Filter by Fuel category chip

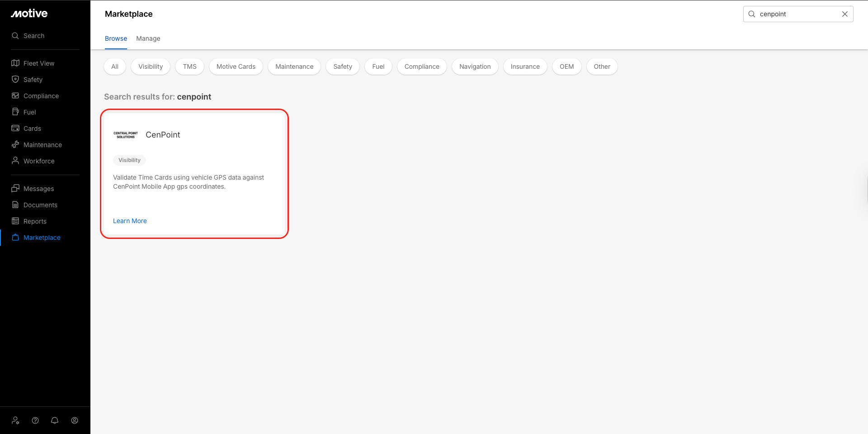point(378,67)
